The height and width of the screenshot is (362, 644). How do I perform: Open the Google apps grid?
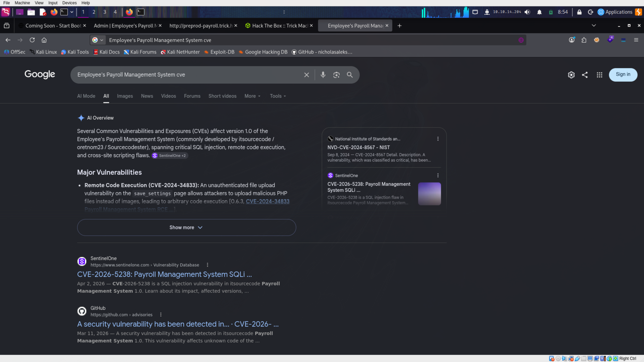pyautogui.click(x=599, y=75)
